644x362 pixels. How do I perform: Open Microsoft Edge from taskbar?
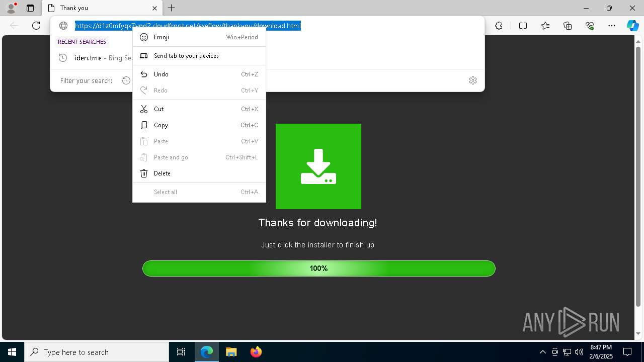[207, 352]
